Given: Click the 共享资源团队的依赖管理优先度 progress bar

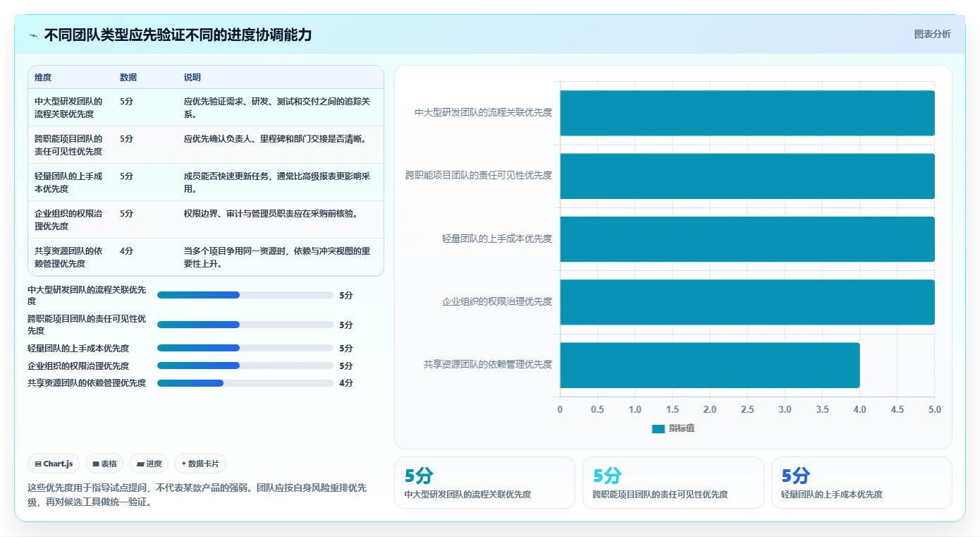Looking at the screenshot, I should (245, 383).
